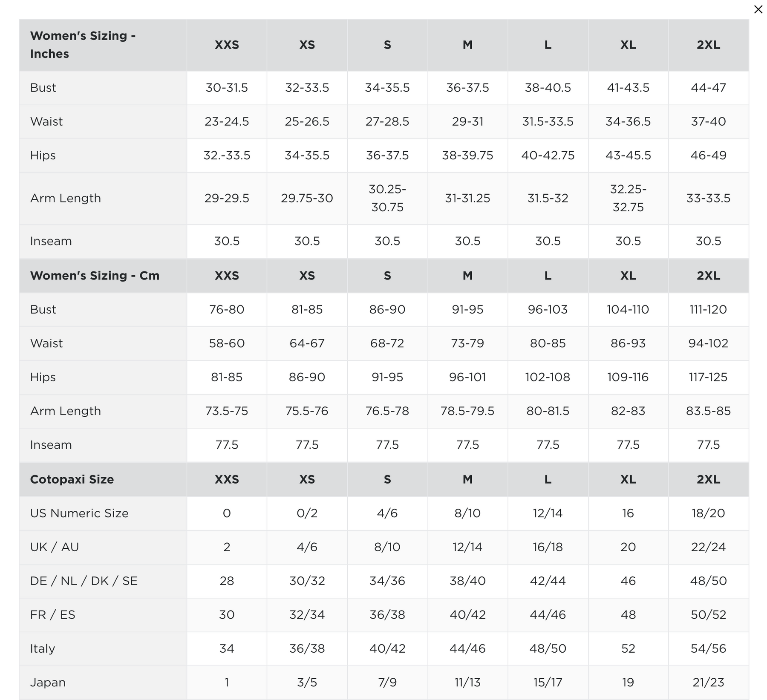Click the Women's Sizing - Inches header
The height and width of the screenshot is (700, 767).
pyautogui.click(x=83, y=45)
